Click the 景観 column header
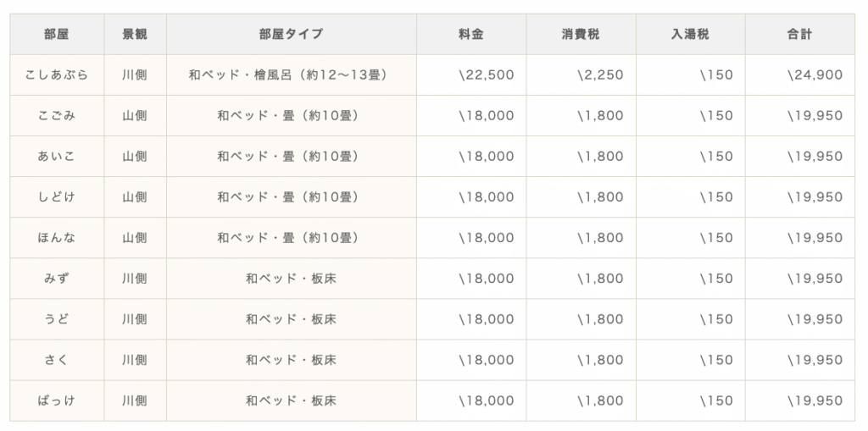The width and height of the screenshot is (868, 431). click(135, 35)
